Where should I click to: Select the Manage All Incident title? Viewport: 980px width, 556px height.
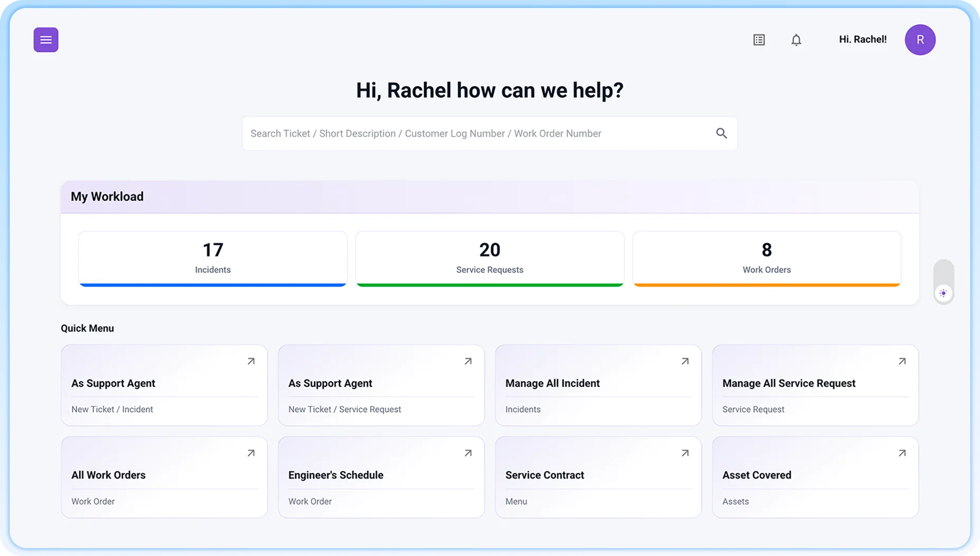point(552,384)
